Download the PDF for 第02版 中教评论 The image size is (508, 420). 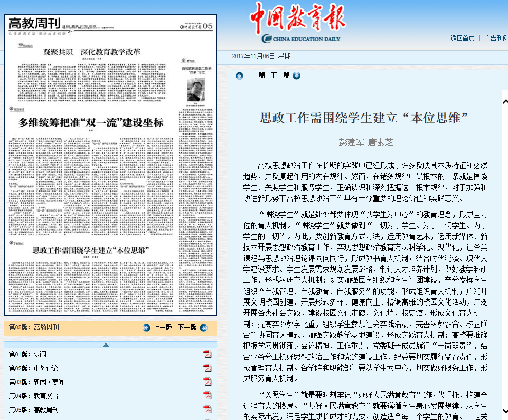(208, 368)
